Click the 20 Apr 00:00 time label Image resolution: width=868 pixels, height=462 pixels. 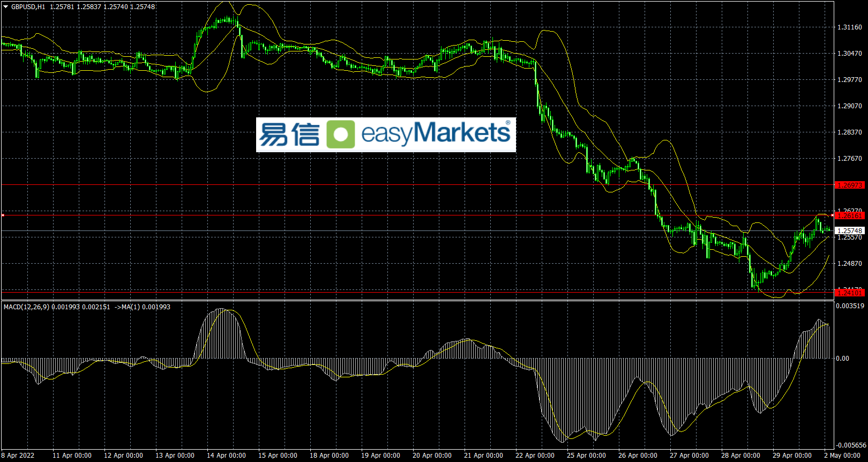(432, 456)
